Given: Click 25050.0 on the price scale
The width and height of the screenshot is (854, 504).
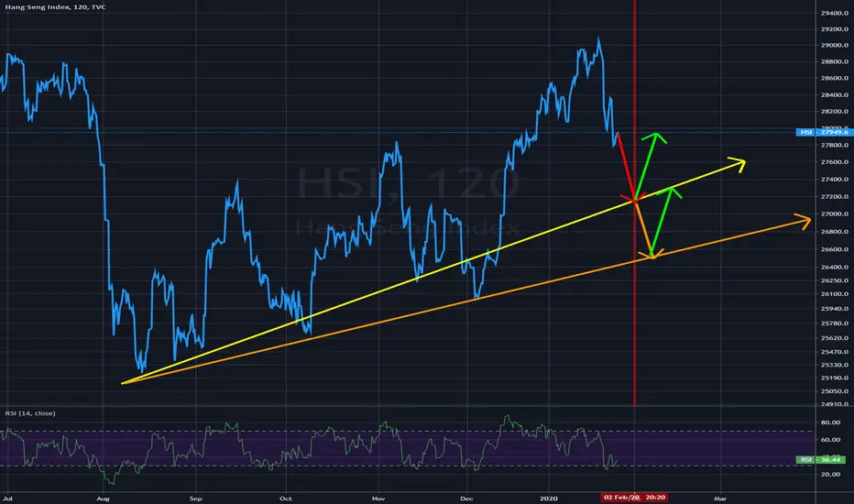Looking at the screenshot, I should pos(835,391).
